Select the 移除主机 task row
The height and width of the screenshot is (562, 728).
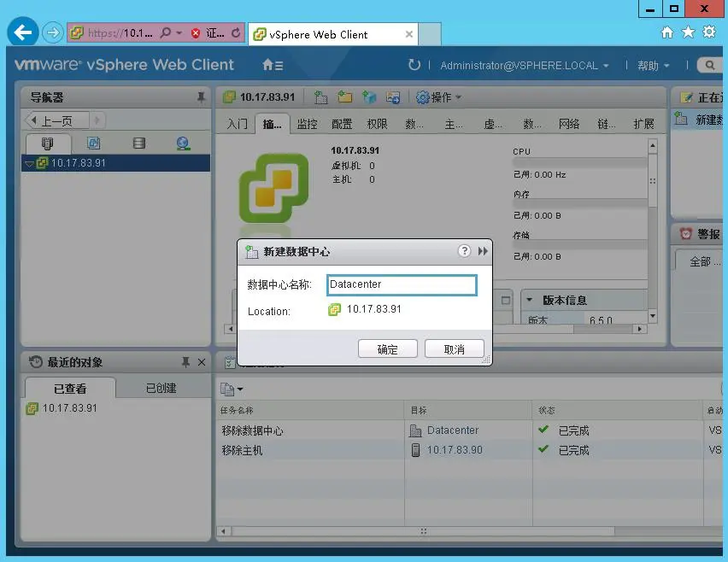pyautogui.click(x=469, y=450)
